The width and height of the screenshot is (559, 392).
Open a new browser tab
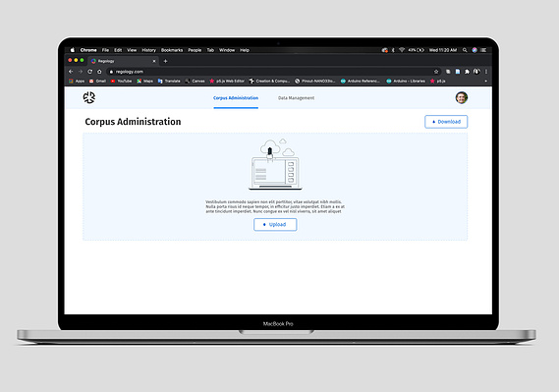coord(165,61)
